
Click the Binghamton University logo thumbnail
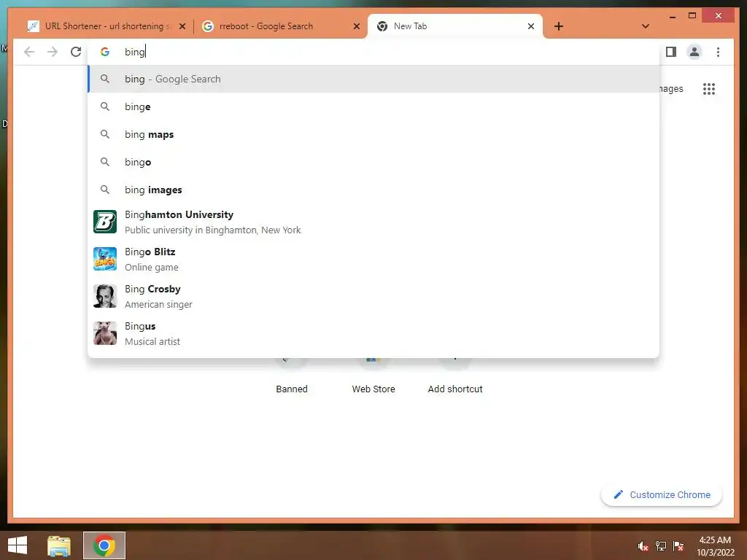(105, 222)
